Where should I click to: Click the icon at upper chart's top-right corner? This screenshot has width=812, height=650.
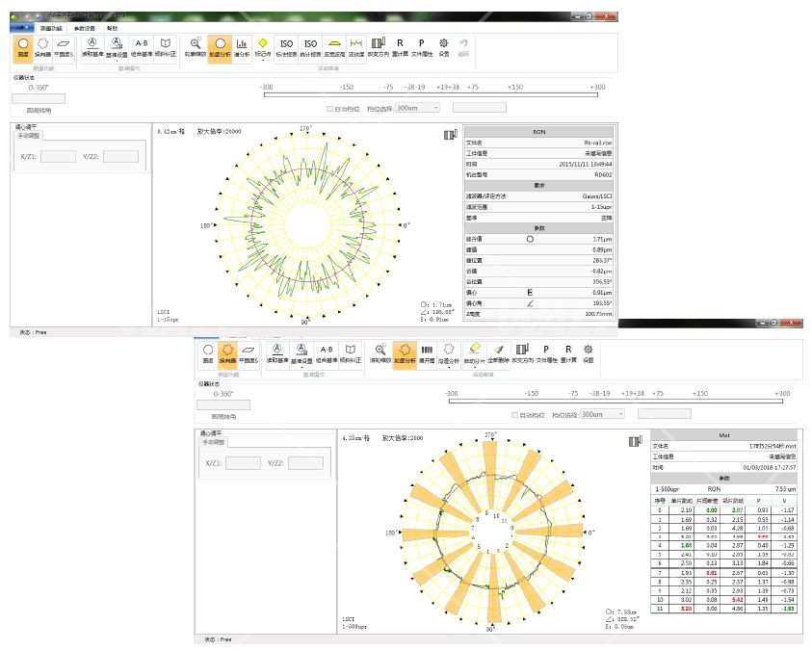[451, 135]
